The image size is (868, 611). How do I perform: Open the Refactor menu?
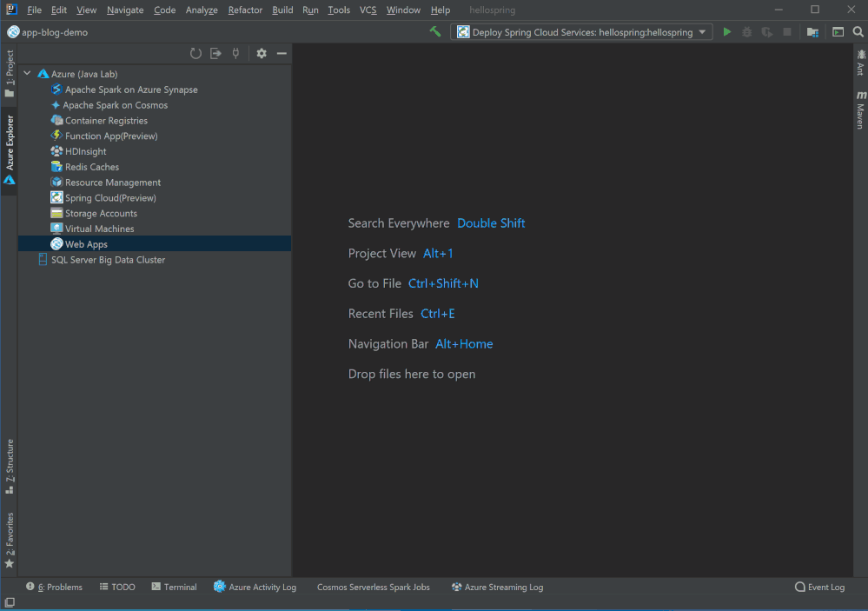coord(245,10)
